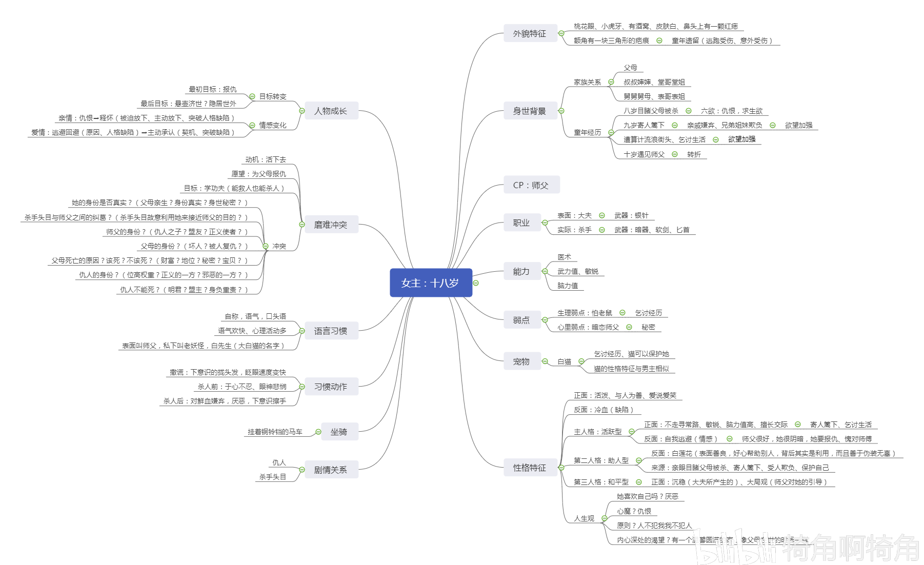Collapse the 磨难冲突 branch toggle
924x565 pixels.
(302, 225)
